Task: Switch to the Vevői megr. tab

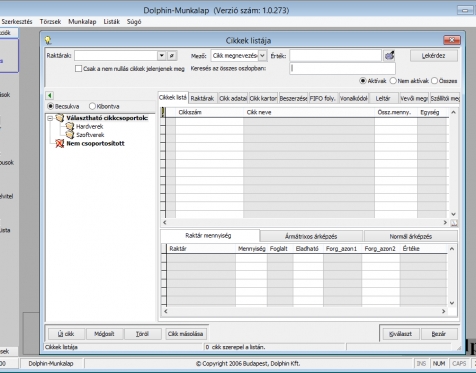Action: [414, 99]
